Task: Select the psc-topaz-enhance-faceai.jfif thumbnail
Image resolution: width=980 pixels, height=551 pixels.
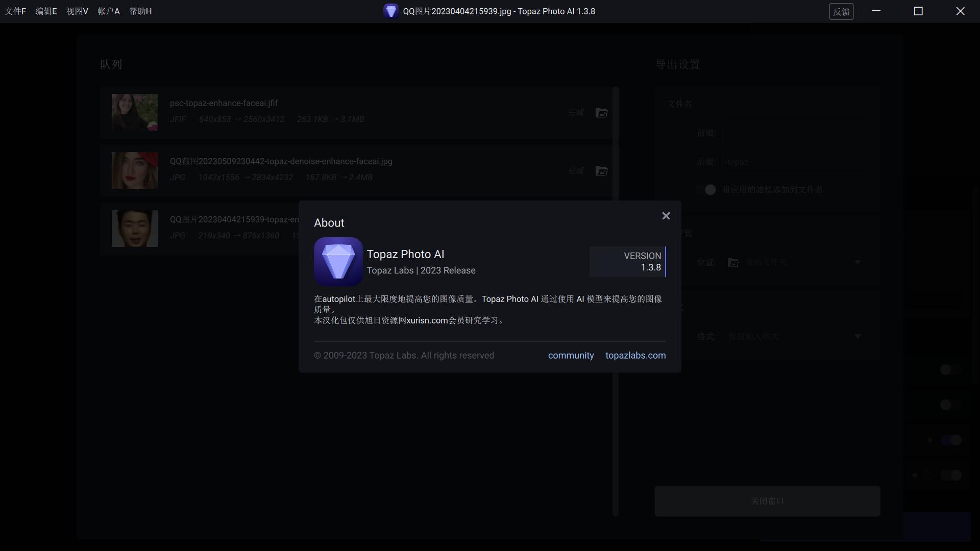Action: (135, 112)
